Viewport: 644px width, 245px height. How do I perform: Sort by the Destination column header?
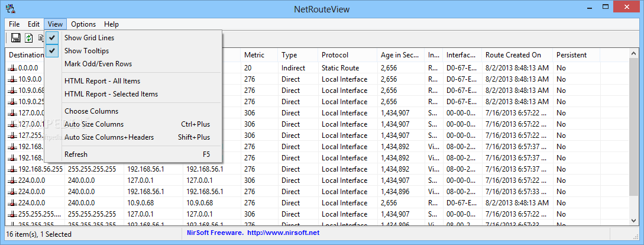25,55
